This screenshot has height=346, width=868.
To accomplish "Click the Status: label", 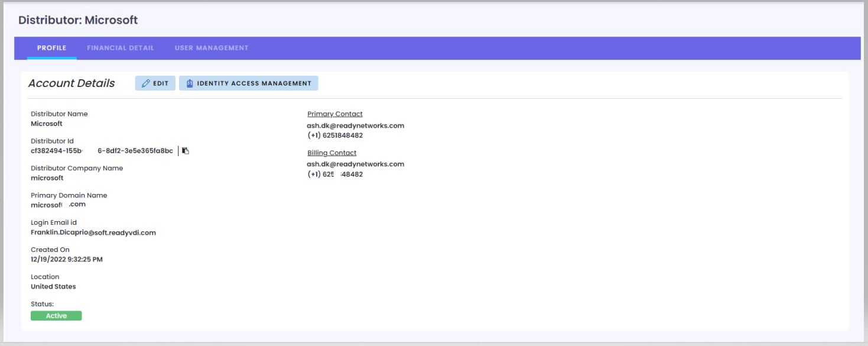I will [42, 304].
